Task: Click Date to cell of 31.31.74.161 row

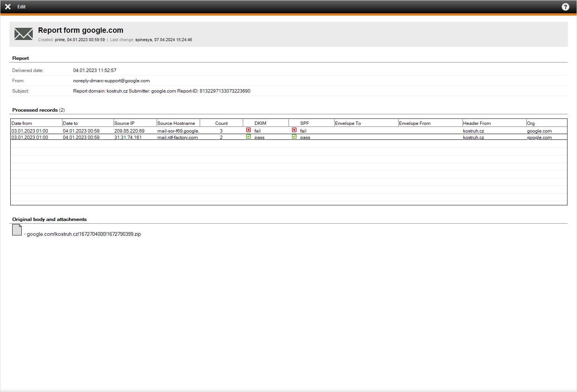Action: point(81,137)
